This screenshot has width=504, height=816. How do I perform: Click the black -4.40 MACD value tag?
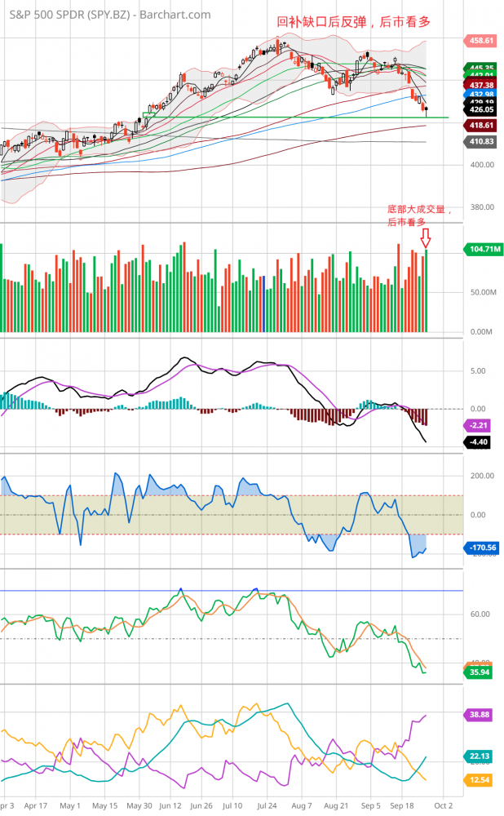coord(477,442)
